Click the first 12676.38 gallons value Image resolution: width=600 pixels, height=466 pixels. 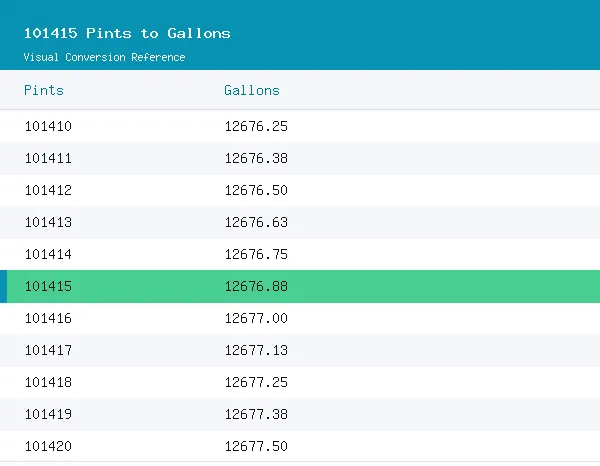(x=256, y=158)
